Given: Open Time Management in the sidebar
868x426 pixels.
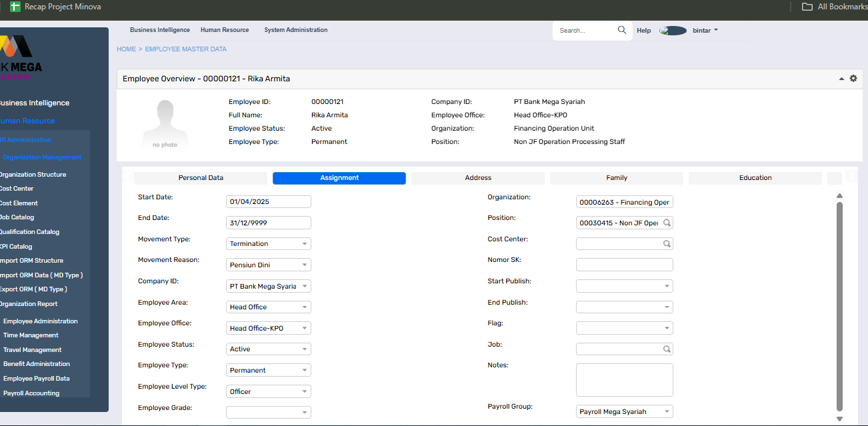Looking at the screenshot, I should pos(31,335).
